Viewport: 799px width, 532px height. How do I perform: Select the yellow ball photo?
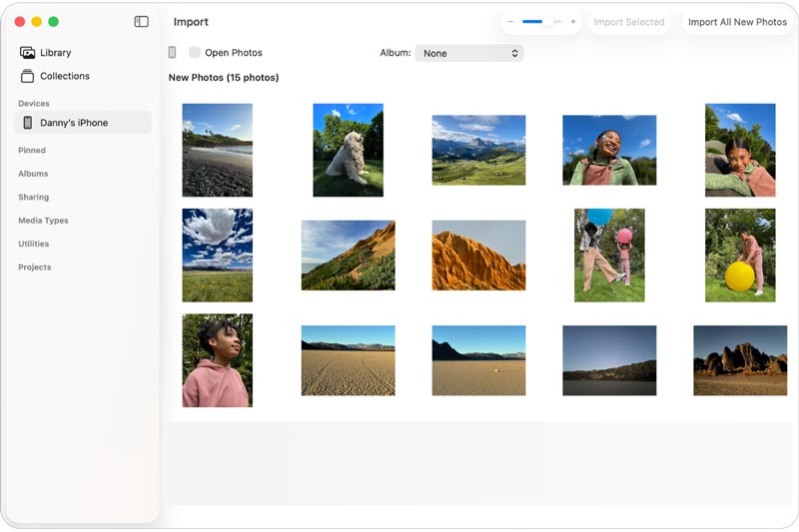(740, 256)
